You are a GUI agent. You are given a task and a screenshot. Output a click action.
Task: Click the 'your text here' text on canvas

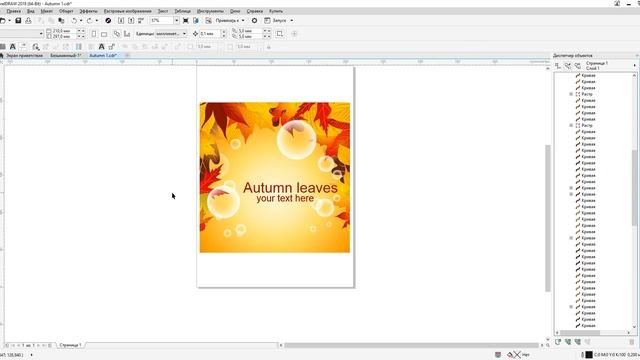[x=285, y=198]
